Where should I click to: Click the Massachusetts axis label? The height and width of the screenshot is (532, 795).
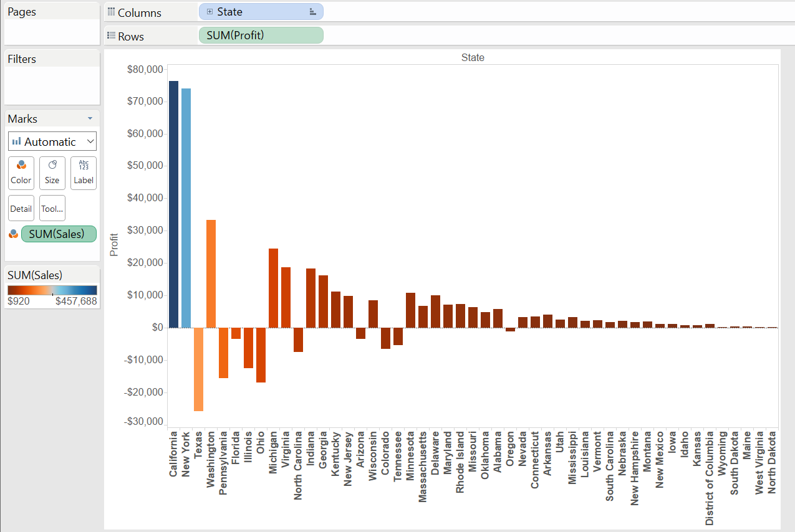point(423,465)
